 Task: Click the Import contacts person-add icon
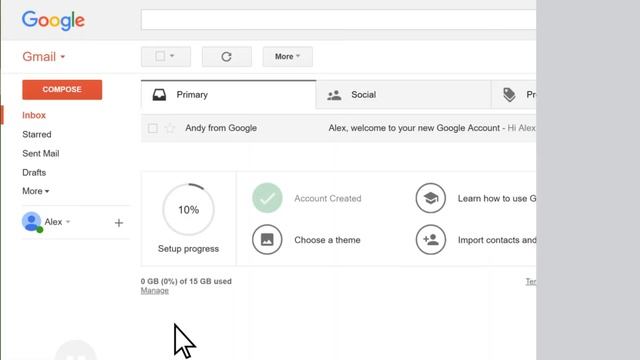point(431,240)
